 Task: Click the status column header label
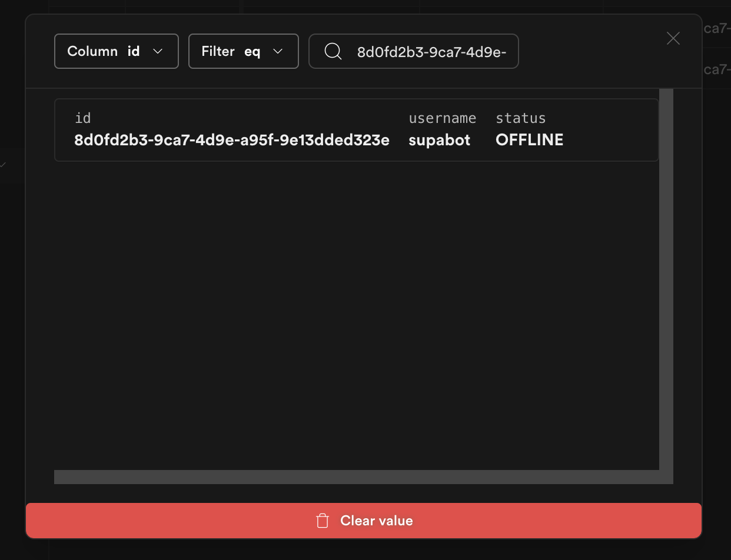(520, 118)
